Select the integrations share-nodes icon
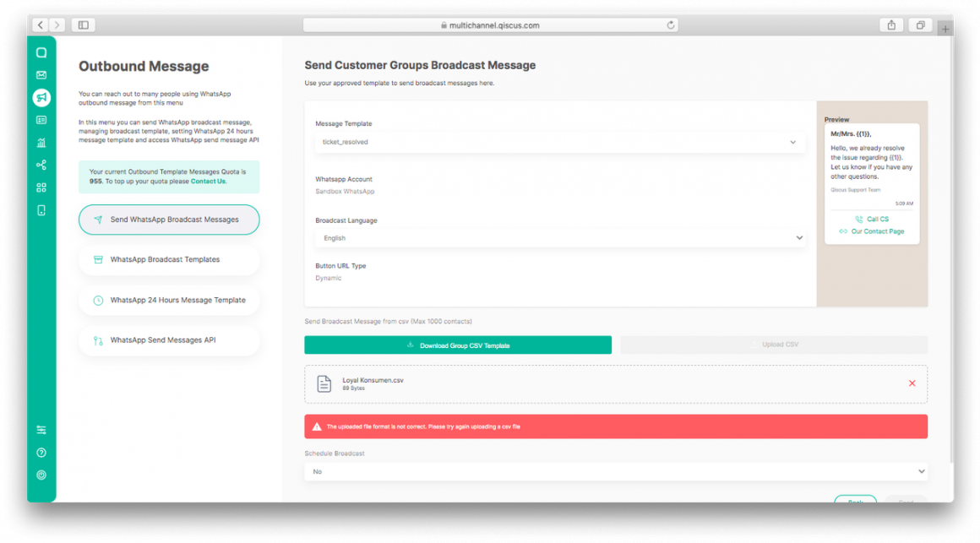980x543 pixels. pos(41,165)
